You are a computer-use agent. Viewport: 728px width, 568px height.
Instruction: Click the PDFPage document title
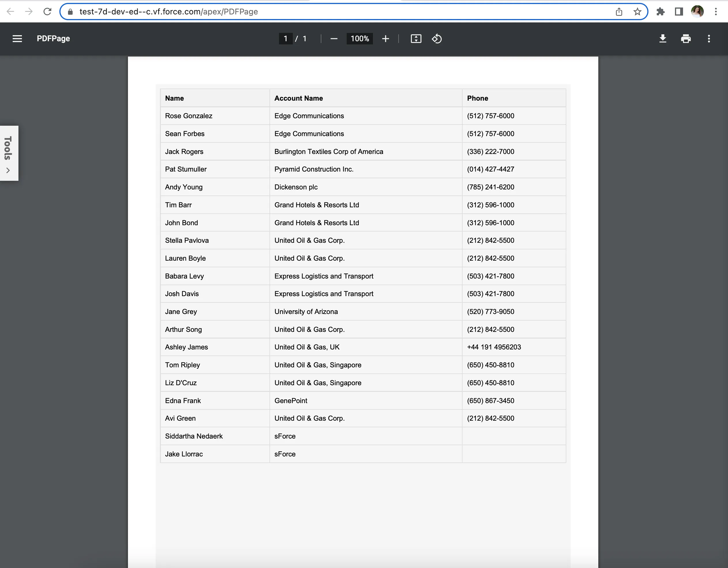[53, 39]
